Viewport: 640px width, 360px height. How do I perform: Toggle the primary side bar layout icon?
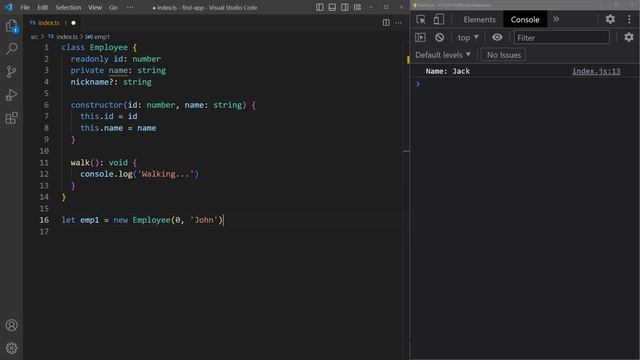pyautogui.click(x=320, y=7)
